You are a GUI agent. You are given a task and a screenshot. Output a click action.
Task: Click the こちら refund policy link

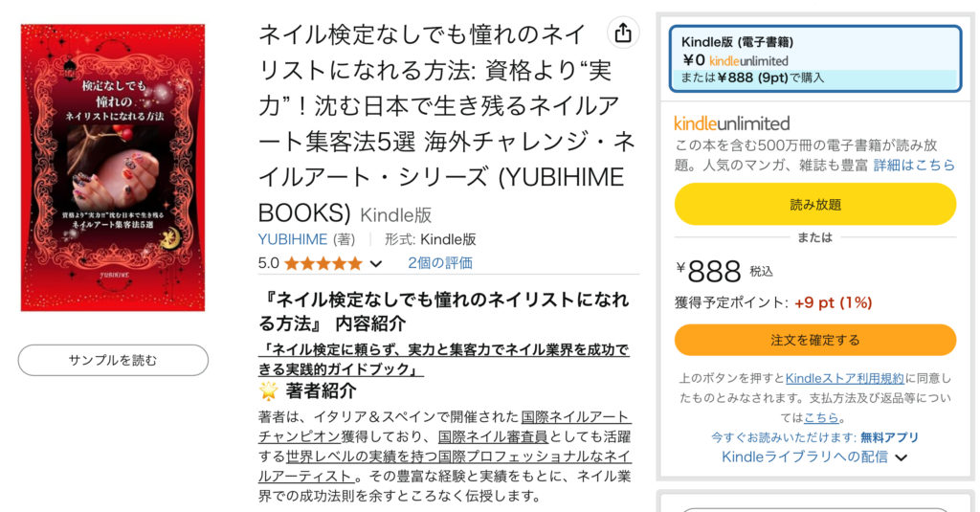tap(821, 417)
